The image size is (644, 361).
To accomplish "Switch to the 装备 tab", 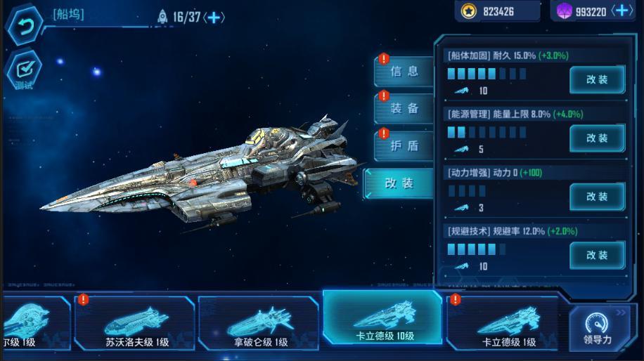I will tap(404, 108).
